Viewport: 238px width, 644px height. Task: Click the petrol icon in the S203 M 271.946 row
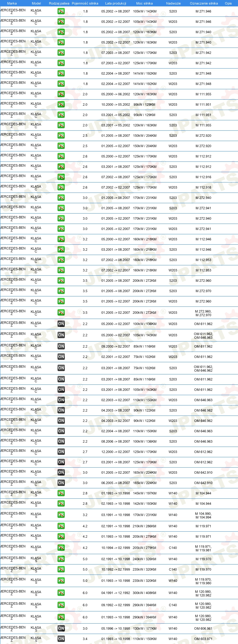(61, 11)
